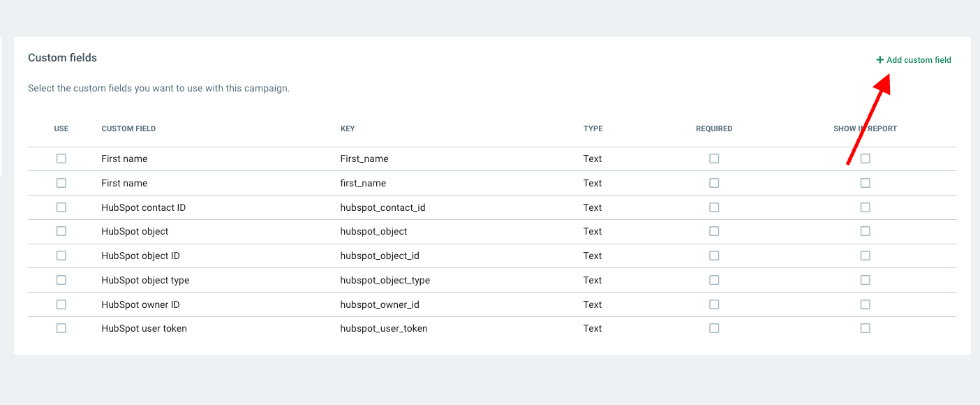Show HubSpot object type in report
This screenshot has height=405, width=980.
(866, 280)
